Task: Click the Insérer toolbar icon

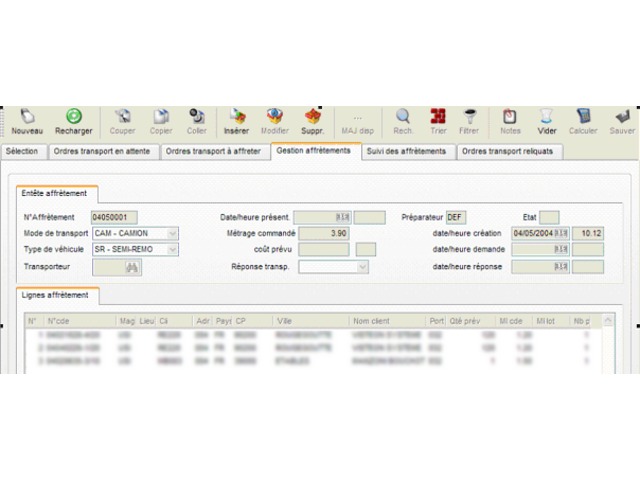Action: point(236,117)
